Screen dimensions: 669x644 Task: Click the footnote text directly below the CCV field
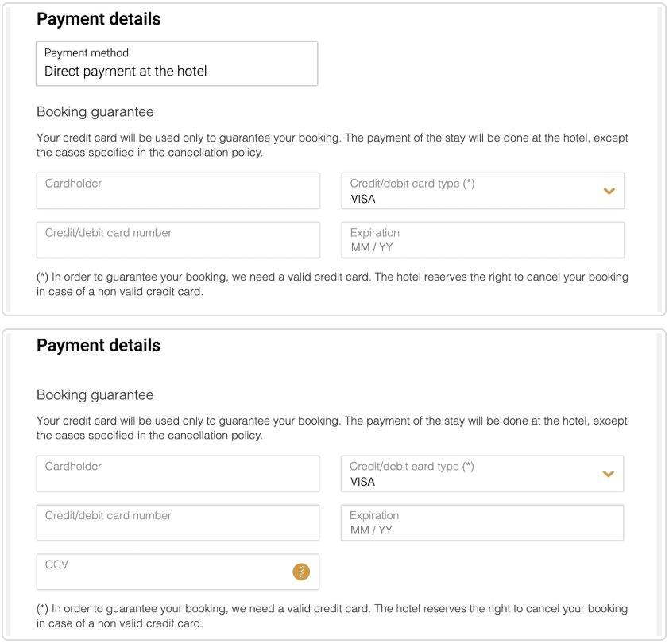click(332, 616)
